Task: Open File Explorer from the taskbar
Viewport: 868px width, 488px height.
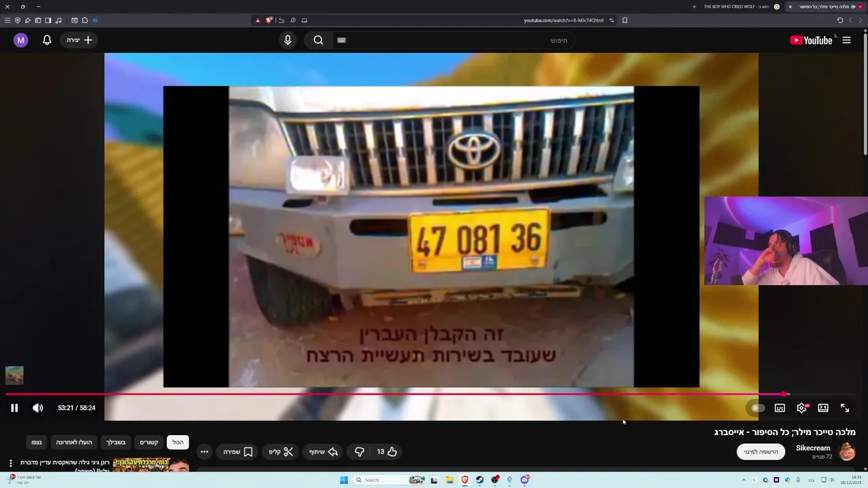Action: [x=449, y=480]
